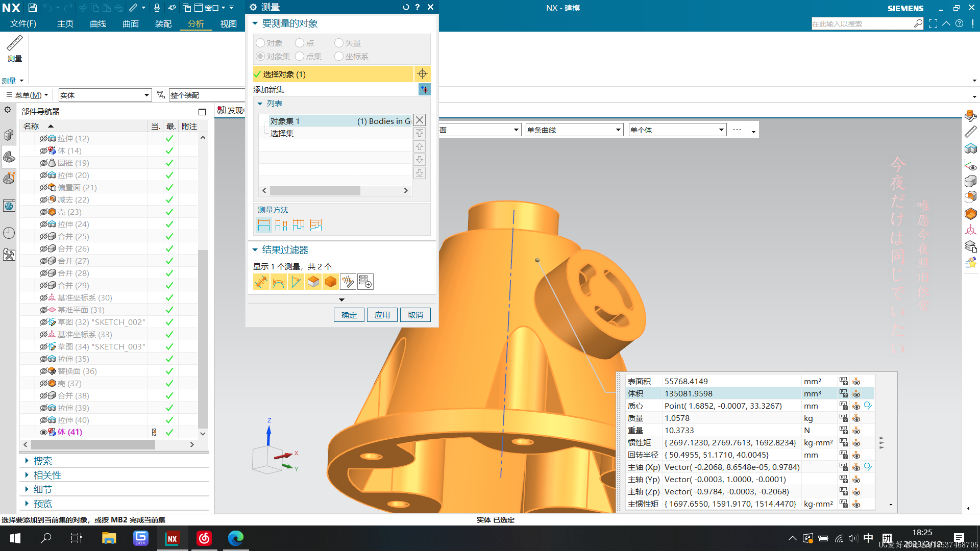Viewport: 980px width, 551px height.
Task: Open File Explorer from taskbar
Action: click(x=109, y=538)
